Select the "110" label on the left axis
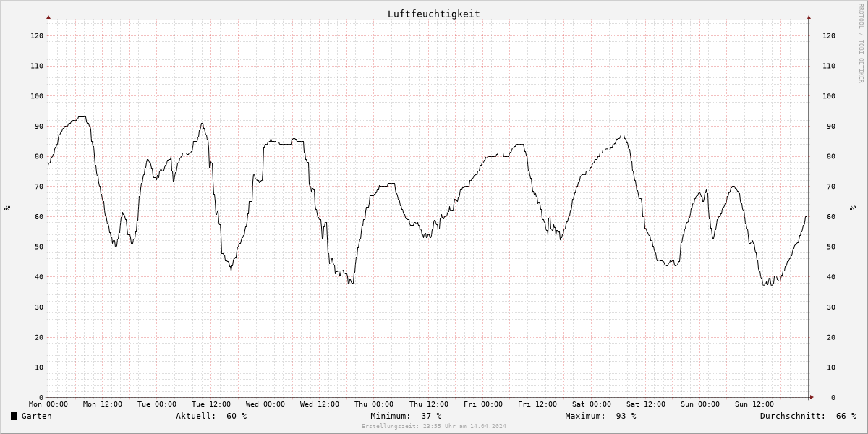This screenshot has width=868, height=434. click(x=38, y=66)
